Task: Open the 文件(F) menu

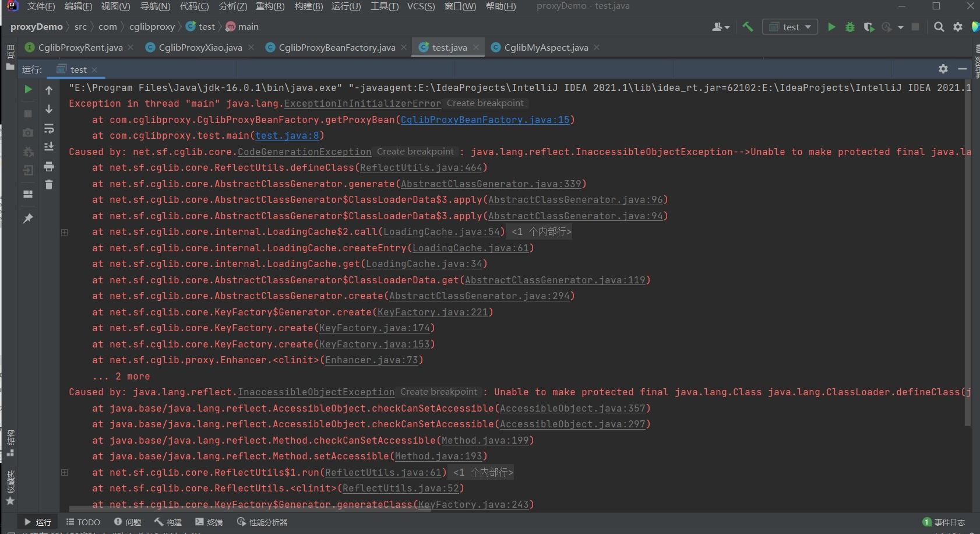Action: pos(41,6)
